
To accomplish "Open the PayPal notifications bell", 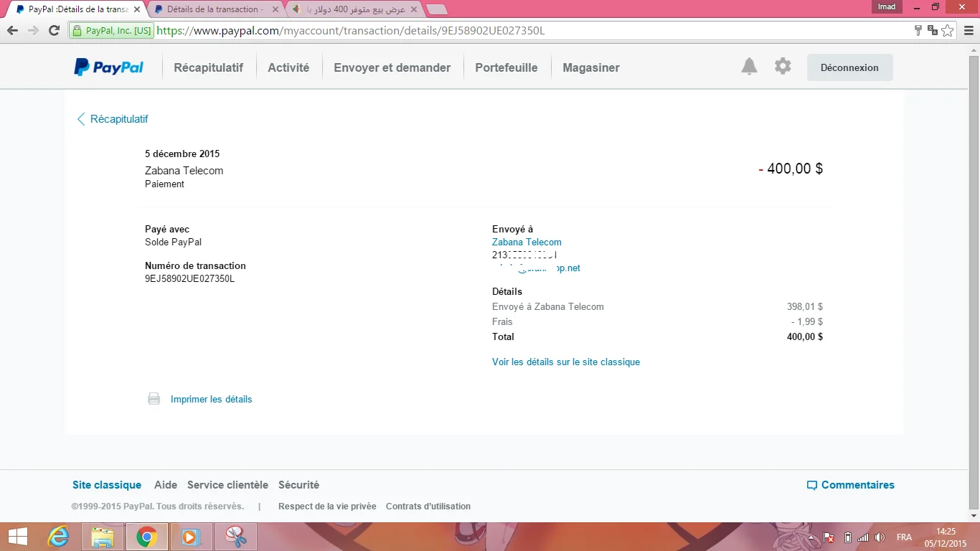I will [749, 67].
